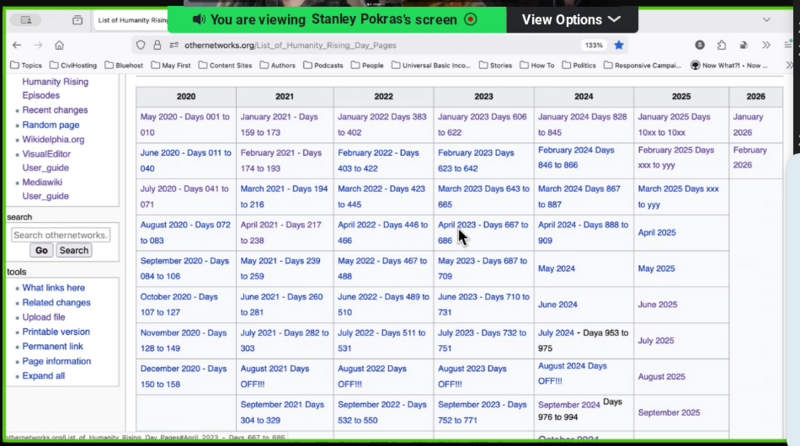Select the List of Humanity Rising tab

[132, 20]
